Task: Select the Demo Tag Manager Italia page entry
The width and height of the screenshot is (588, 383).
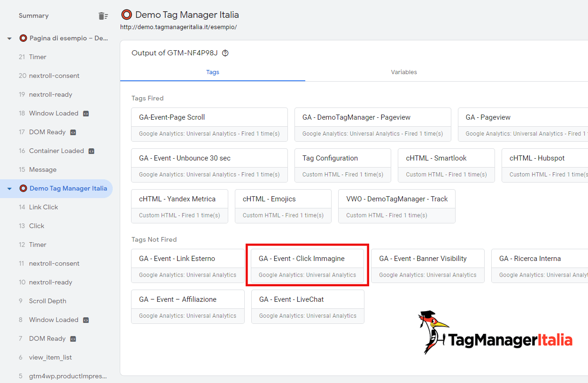Action: 56,189
